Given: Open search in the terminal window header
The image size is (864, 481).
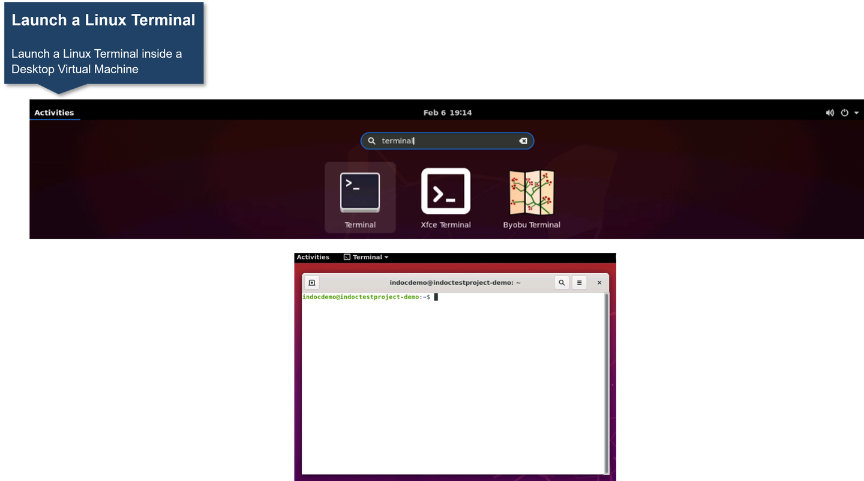Looking at the screenshot, I should click(561, 283).
